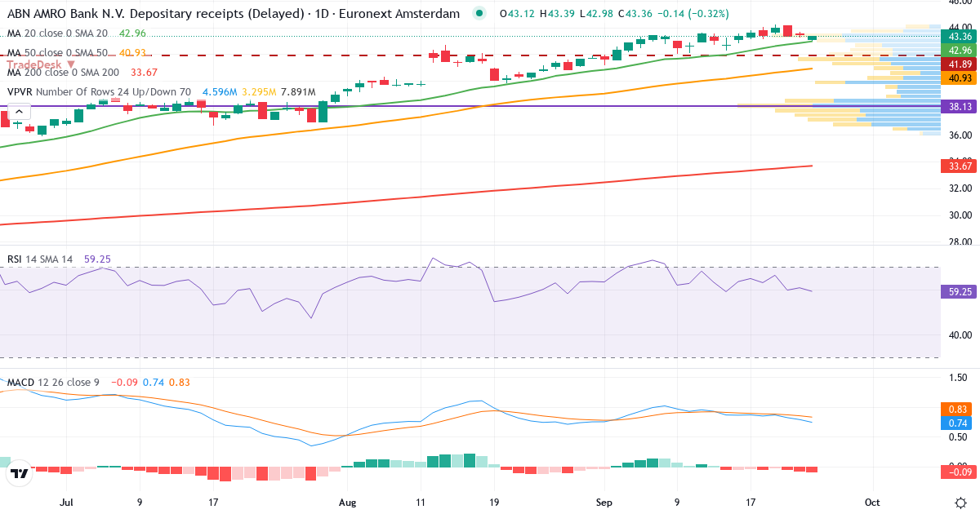The width and height of the screenshot is (980, 514).
Task: Click the 0.83 signal value in MACD legend
Action: click(179, 382)
